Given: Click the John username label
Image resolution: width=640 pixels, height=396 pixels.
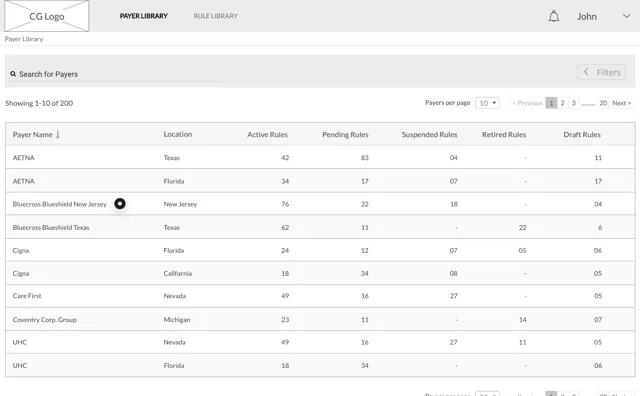Looking at the screenshot, I should (587, 16).
